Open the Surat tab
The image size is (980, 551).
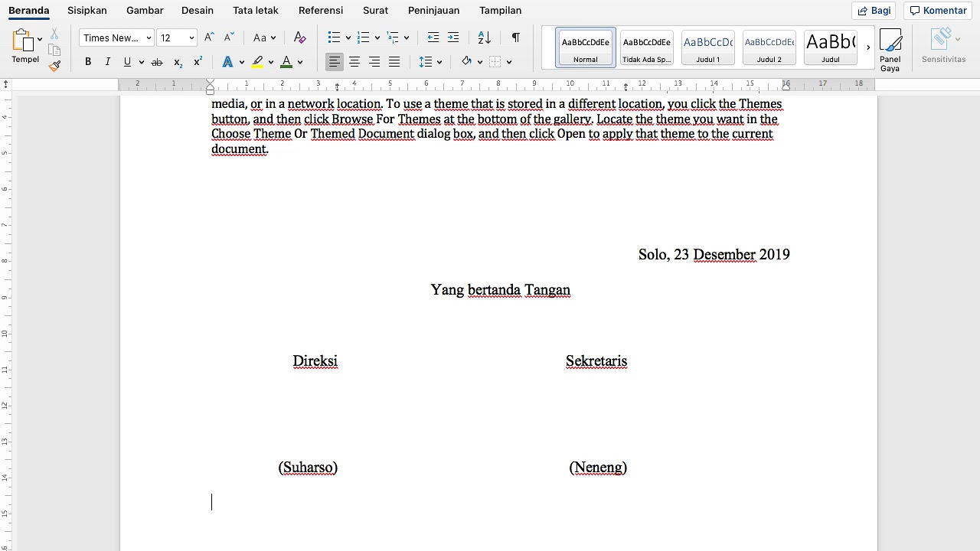point(375,11)
